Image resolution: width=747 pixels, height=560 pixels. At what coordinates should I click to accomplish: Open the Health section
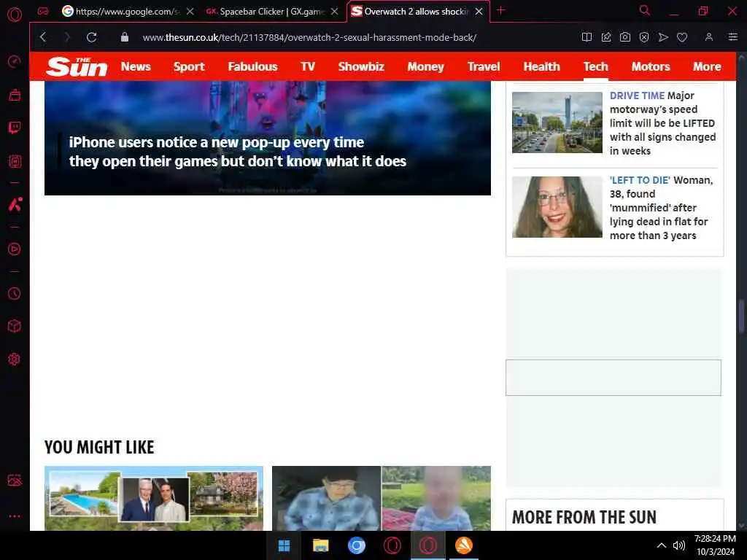point(542,66)
